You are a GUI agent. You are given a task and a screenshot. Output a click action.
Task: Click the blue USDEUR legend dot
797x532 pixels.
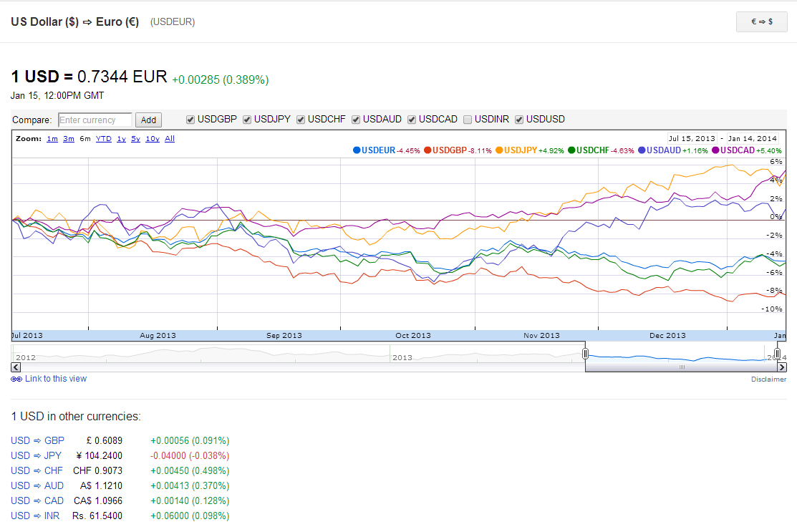(357, 150)
